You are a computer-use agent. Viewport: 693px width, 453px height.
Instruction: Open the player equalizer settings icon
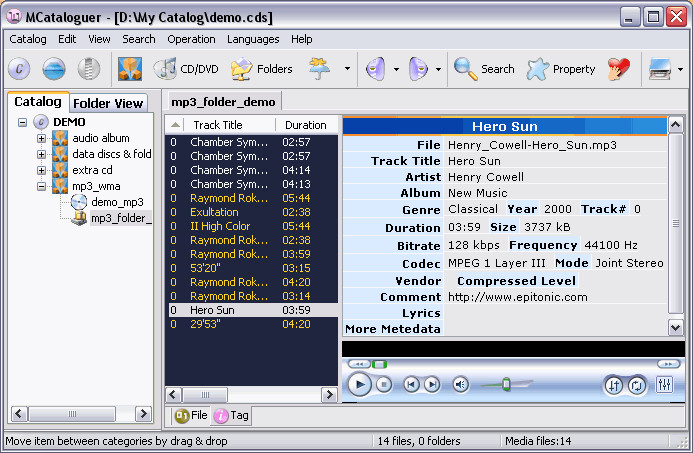[x=665, y=385]
